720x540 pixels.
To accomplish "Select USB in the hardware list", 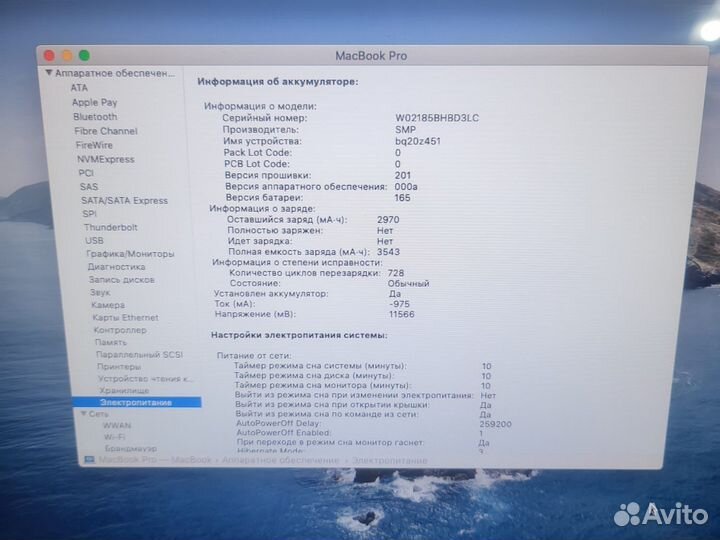I will click(x=94, y=241).
